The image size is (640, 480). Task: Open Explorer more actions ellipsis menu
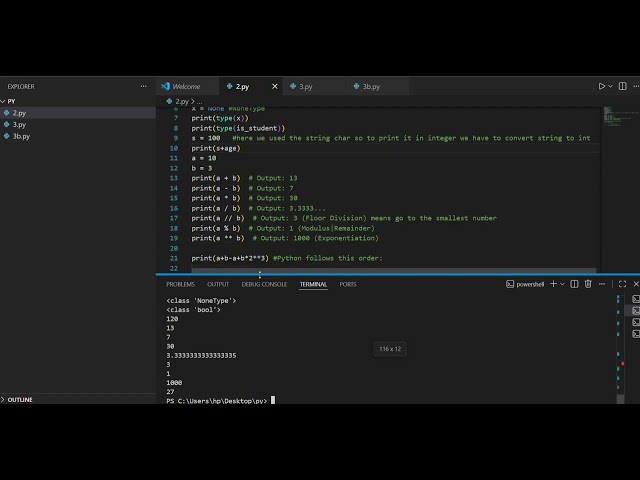click(143, 86)
